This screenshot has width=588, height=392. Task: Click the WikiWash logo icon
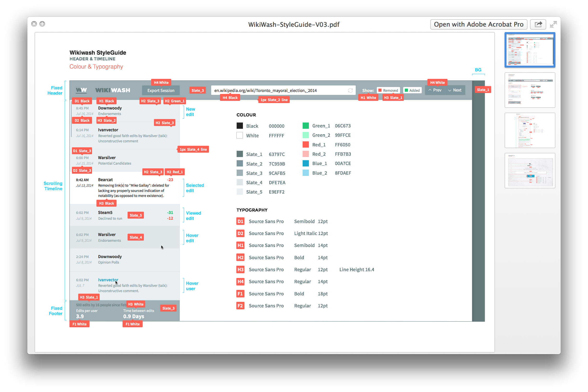(81, 91)
